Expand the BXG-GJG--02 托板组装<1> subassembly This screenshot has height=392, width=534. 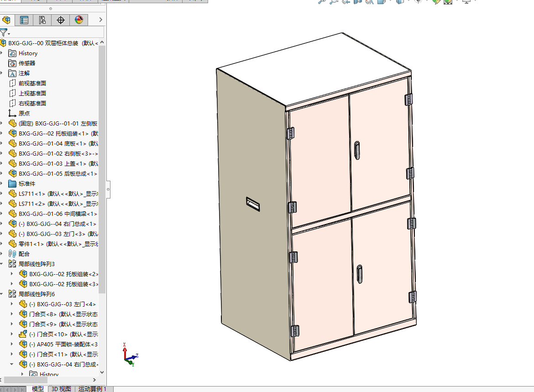click(x=2, y=133)
